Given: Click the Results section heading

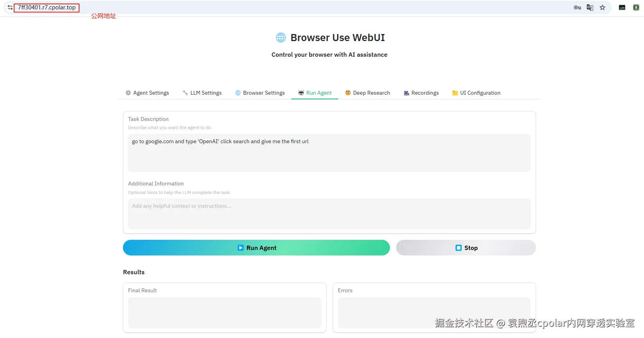Looking at the screenshot, I should pos(134,272).
